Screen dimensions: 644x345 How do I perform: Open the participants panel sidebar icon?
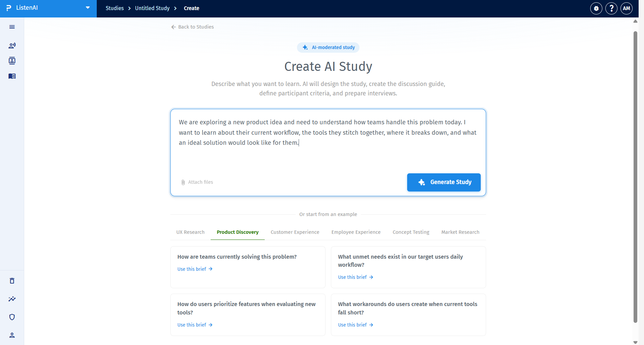click(x=12, y=61)
